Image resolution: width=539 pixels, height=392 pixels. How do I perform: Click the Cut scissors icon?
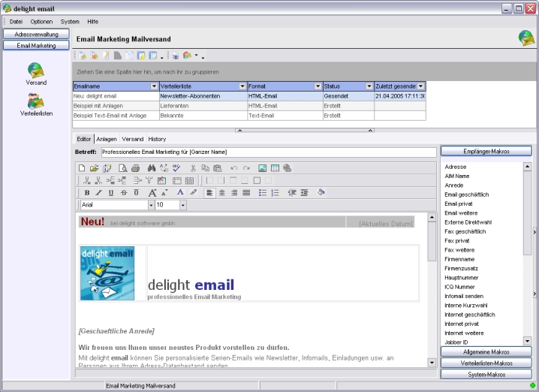tap(194, 168)
